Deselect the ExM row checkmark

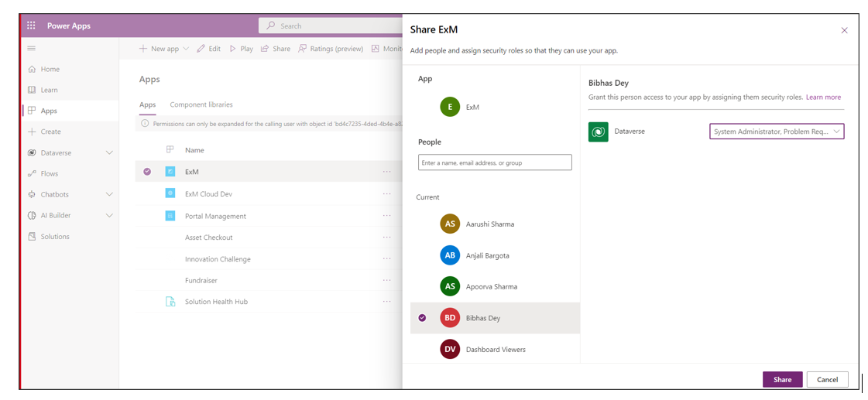[x=146, y=172]
